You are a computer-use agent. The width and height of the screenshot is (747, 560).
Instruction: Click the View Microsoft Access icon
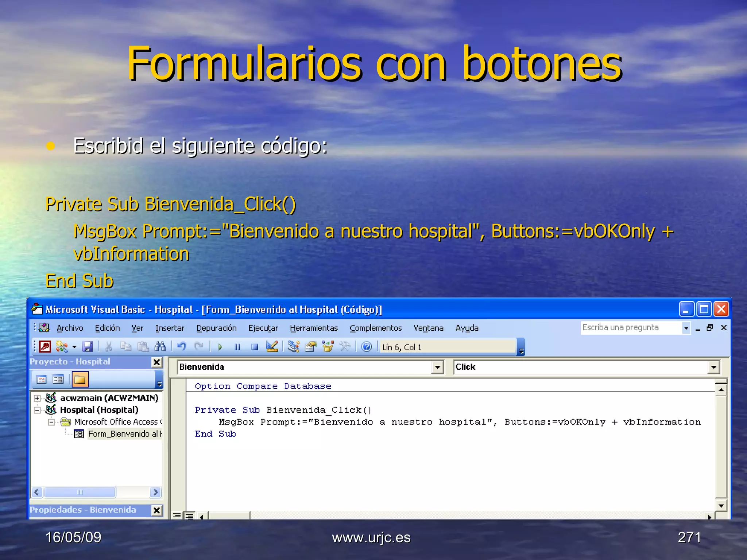(x=45, y=346)
